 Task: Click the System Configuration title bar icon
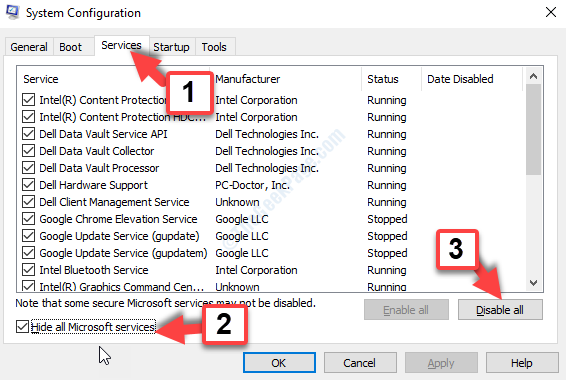pos(12,12)
